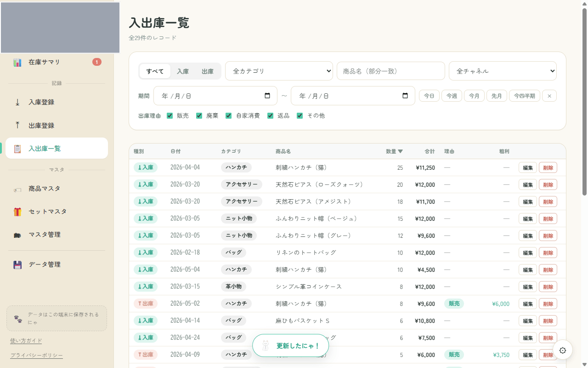The width and height of the screenshot is (588, 368).
Task: Uncheck the 廃棄 reason checkbox
Action: coord(199,115)
